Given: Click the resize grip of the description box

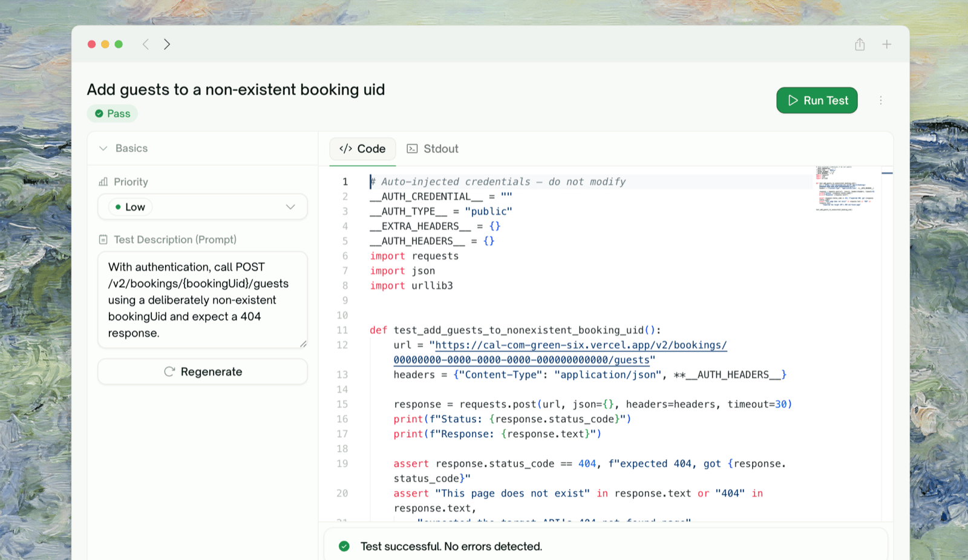Looking at the screenshot, I should [303, 344].
